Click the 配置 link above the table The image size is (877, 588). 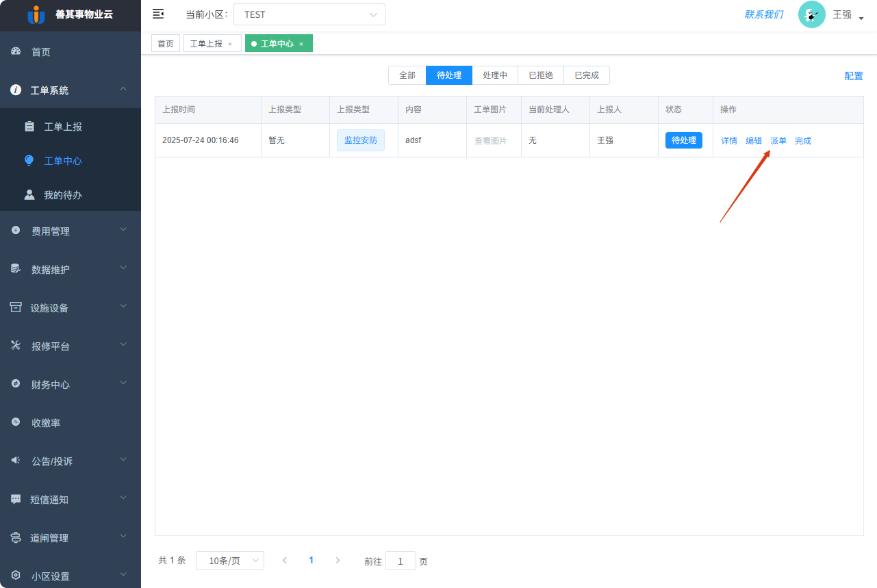(853, 75)
